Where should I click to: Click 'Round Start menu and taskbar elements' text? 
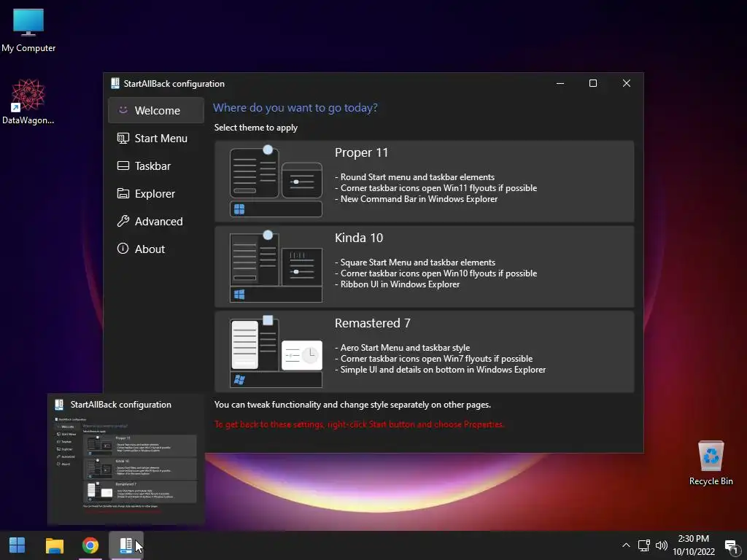417,176
